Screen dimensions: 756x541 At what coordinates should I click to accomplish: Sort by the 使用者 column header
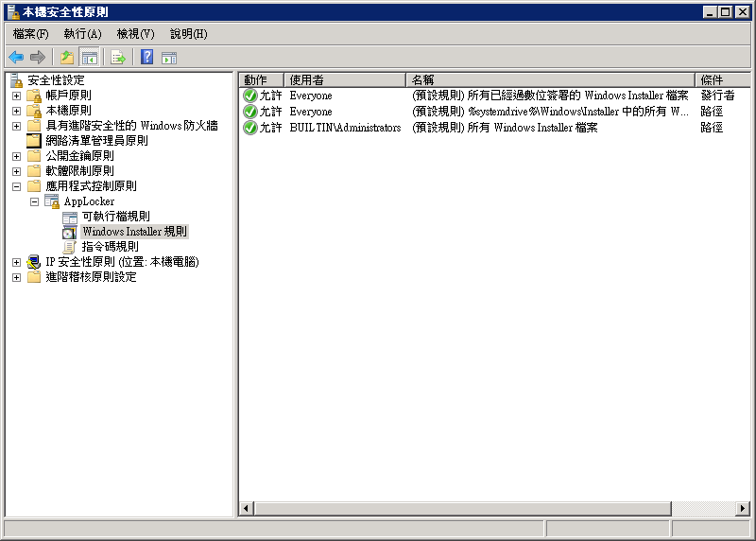[345, 79]
